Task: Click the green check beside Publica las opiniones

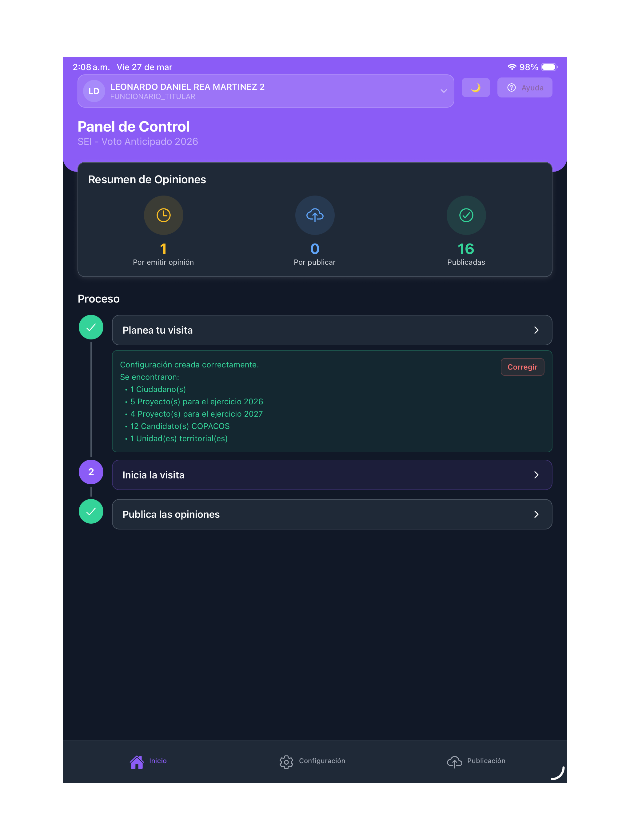Action: pos(91,512)
